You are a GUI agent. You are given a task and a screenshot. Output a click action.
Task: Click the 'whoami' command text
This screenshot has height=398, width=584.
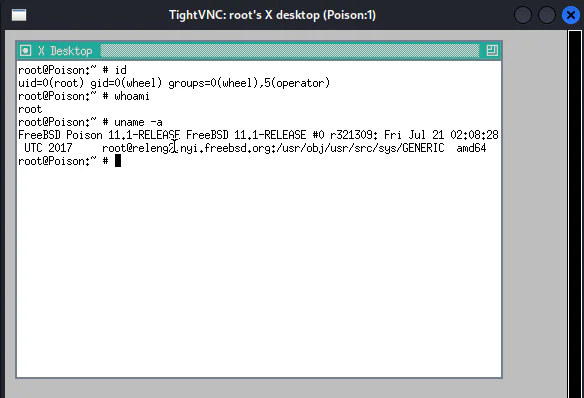132,96
